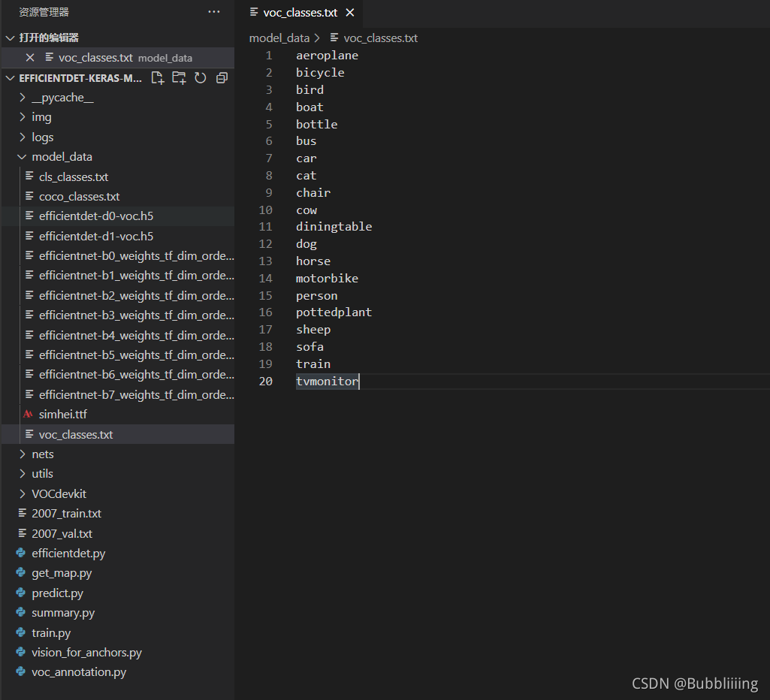Click the word aeroplane on line 1
The width and height of the screenshot is (770, 700).
(x=327, y=56)
